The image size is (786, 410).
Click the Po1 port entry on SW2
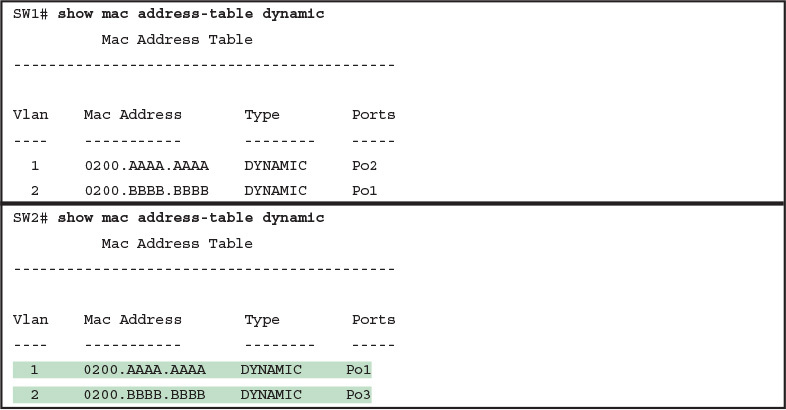point(358,370)
